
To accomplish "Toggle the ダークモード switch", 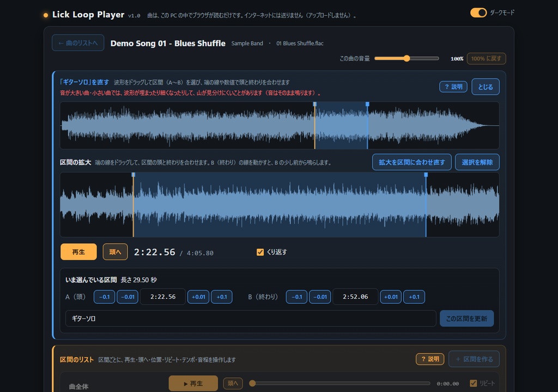I will pyautogui.click(x=478, y=13).
